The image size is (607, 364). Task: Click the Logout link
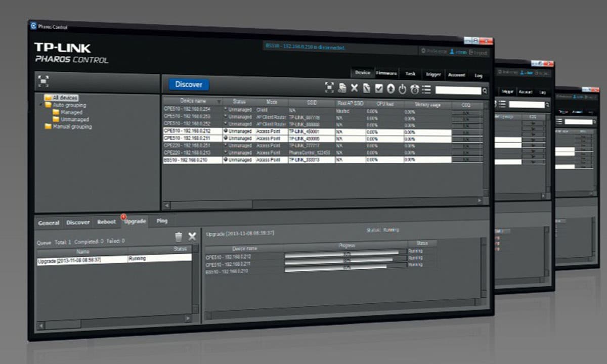pyautogui.click(x=479, y=52)
